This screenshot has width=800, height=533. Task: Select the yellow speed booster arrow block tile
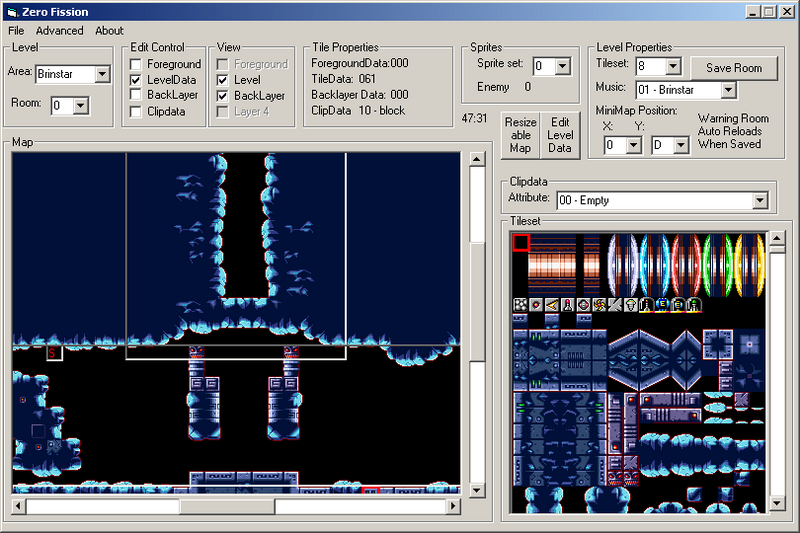point(552,305)
